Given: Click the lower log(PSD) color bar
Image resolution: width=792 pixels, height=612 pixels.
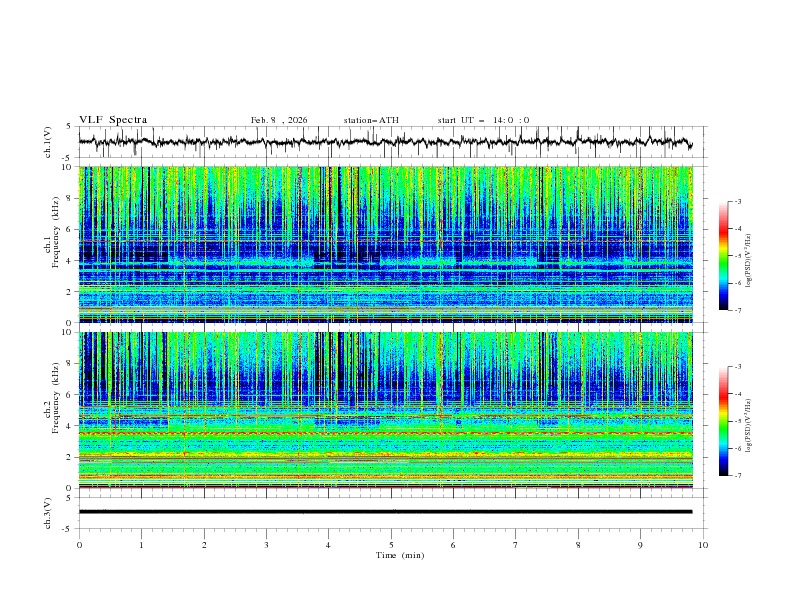Looking at the screenshot, I should [724, 420].
